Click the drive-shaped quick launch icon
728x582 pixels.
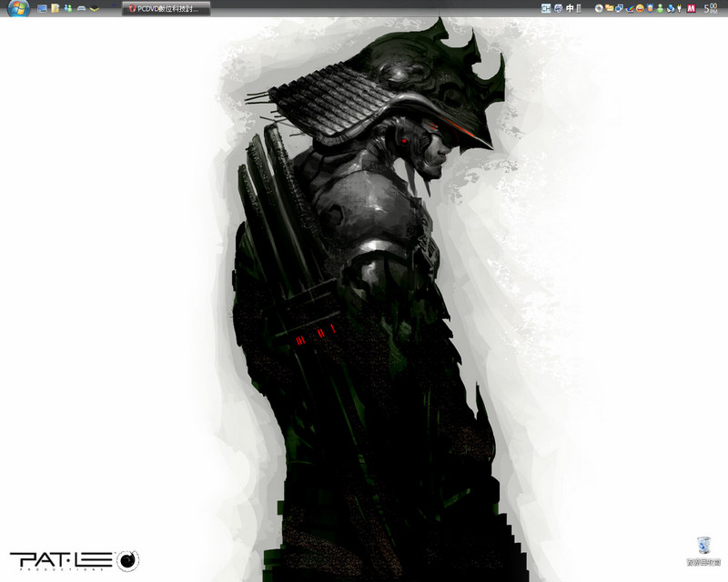(x=81, y=8)
